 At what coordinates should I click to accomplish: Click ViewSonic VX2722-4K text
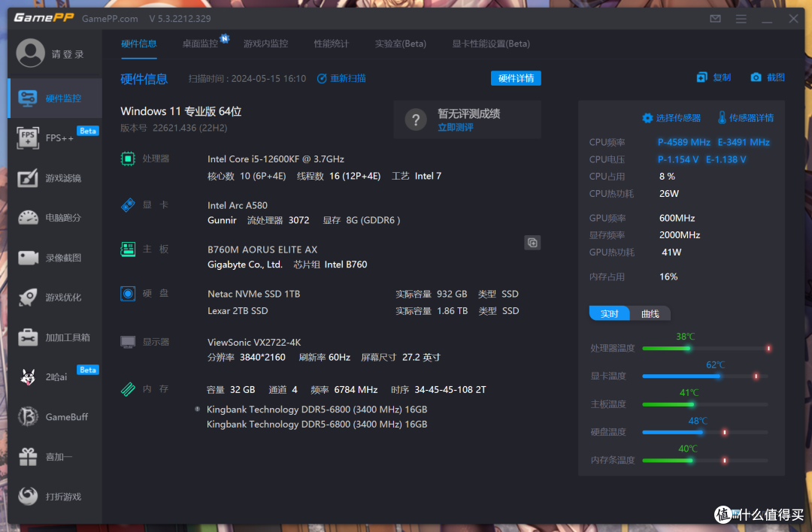point(254,342)
